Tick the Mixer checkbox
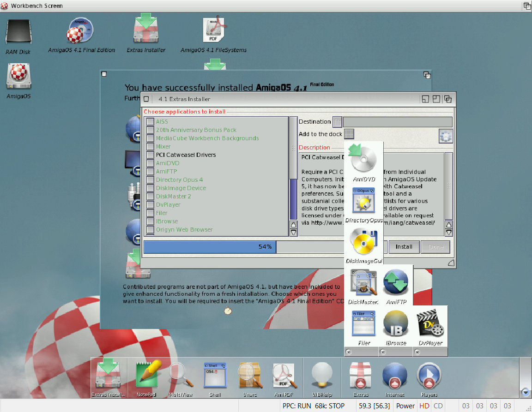 point(150,147)
